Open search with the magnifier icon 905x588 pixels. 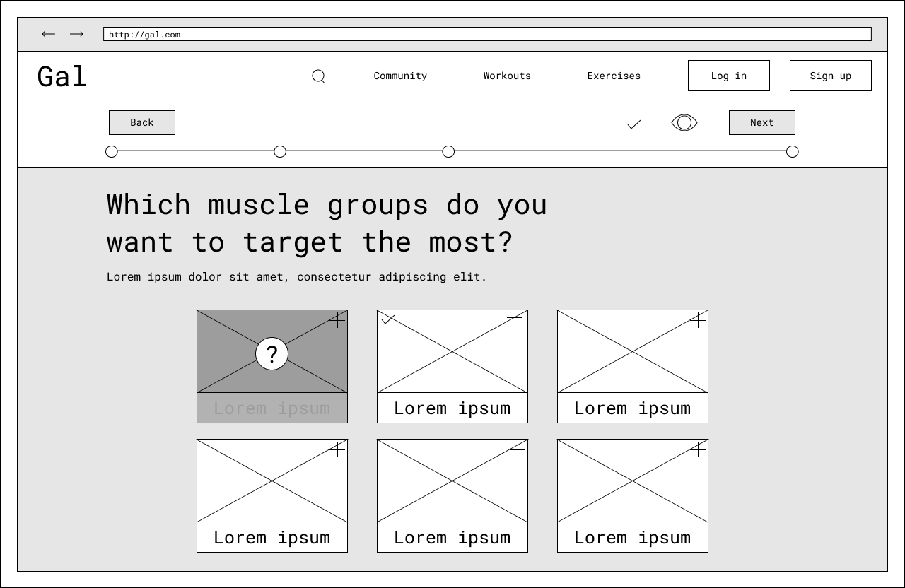[x=319, y=76]
